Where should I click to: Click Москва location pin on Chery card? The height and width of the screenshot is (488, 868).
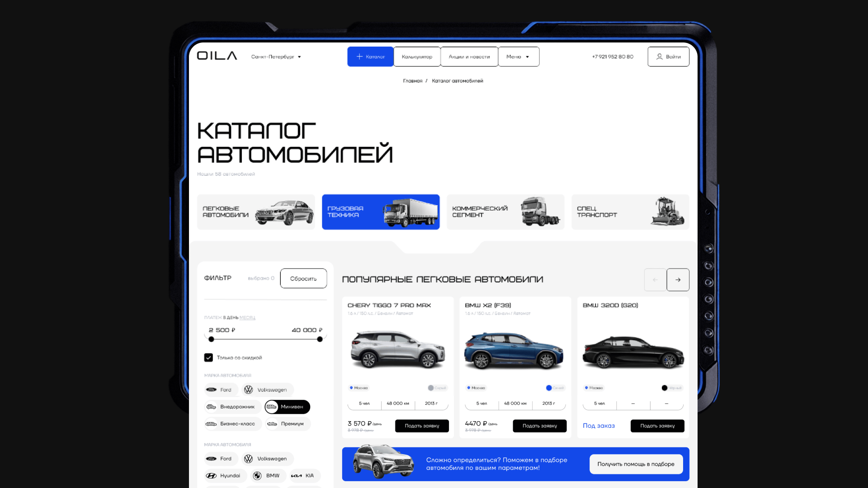(x=351, y=388)
